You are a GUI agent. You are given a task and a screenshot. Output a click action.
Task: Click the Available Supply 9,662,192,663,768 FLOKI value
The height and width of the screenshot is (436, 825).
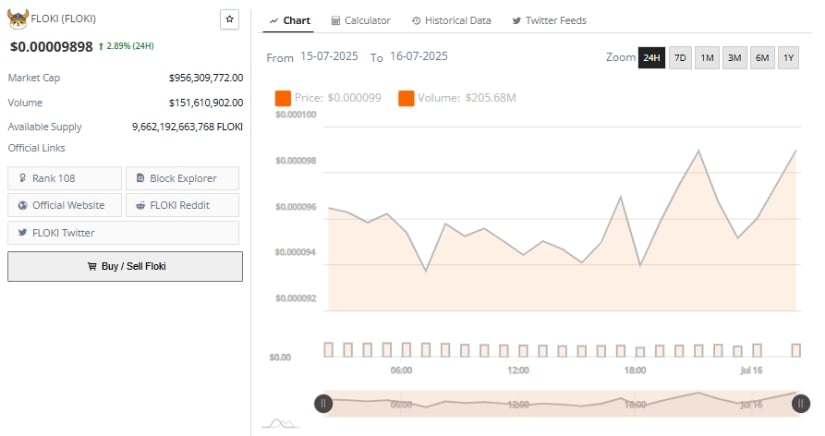(187, 127)
